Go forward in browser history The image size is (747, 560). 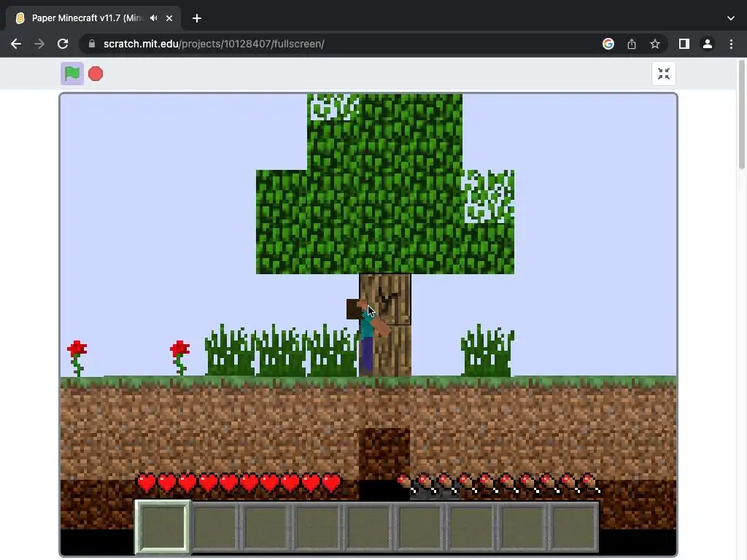click(x=39, y=44)
